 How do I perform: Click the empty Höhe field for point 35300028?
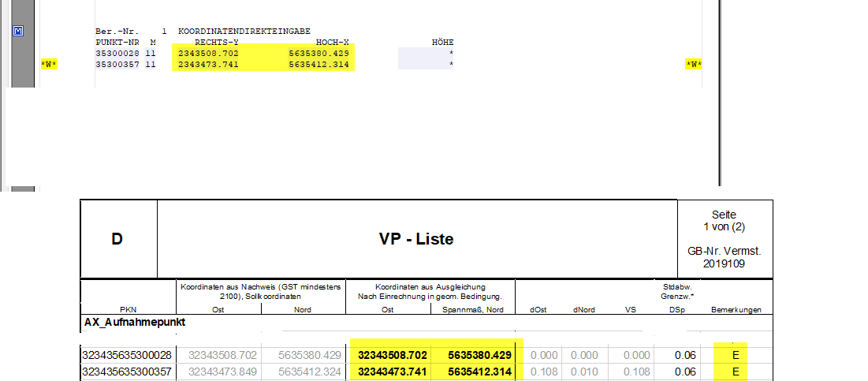[x=426, y=54]
